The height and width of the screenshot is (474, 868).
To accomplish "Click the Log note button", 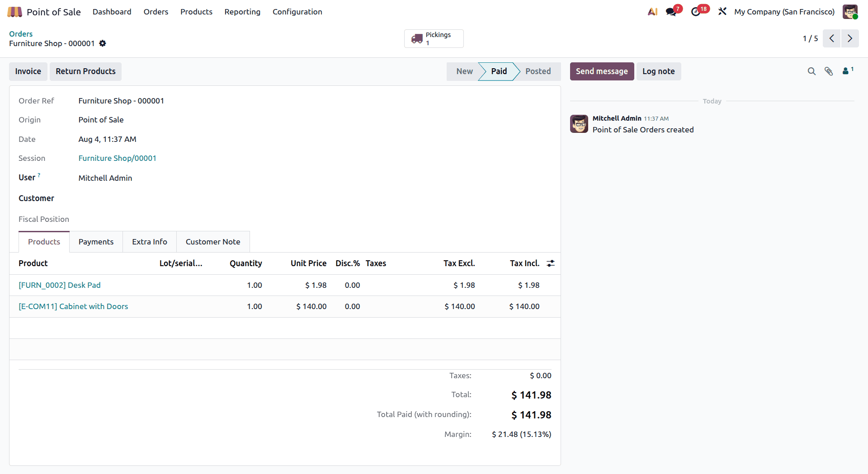I will pos(659,71).
